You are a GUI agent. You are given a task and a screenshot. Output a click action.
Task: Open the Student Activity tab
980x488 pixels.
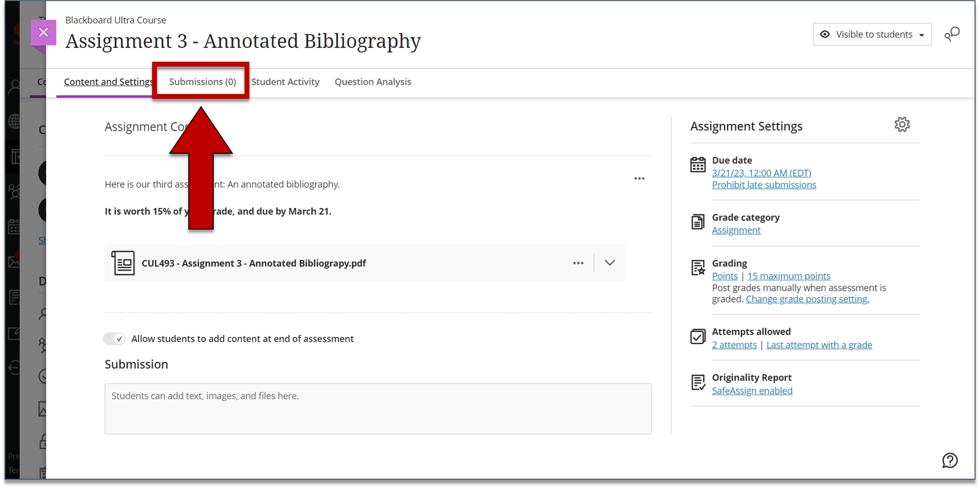pos(286,82)
